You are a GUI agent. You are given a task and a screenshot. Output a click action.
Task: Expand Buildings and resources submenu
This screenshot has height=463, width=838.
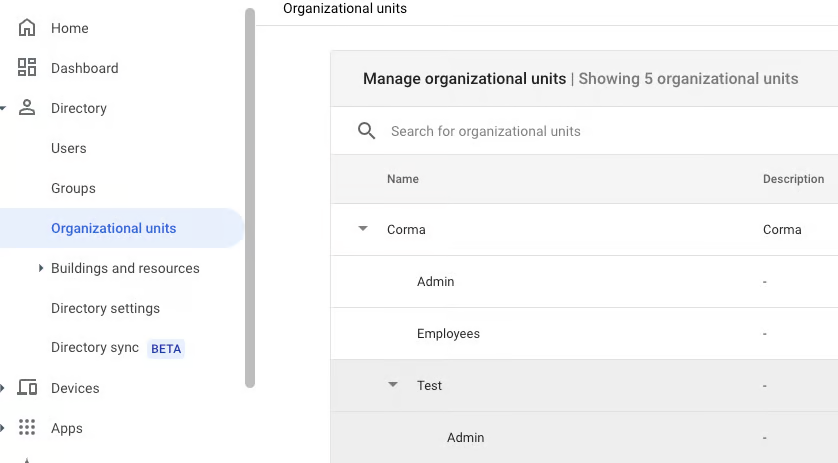(41, 268)
